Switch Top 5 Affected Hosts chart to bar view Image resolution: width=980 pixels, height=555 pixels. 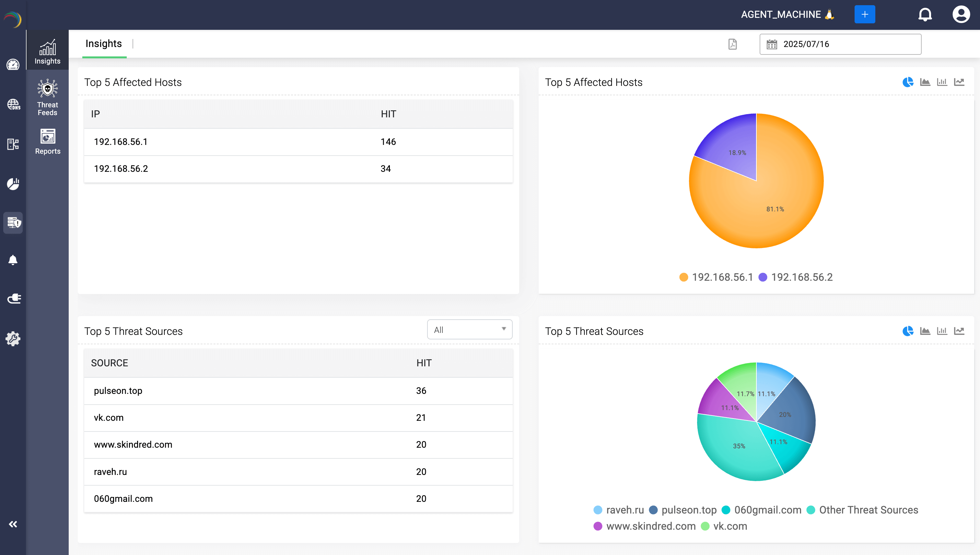tap(942, 82)
